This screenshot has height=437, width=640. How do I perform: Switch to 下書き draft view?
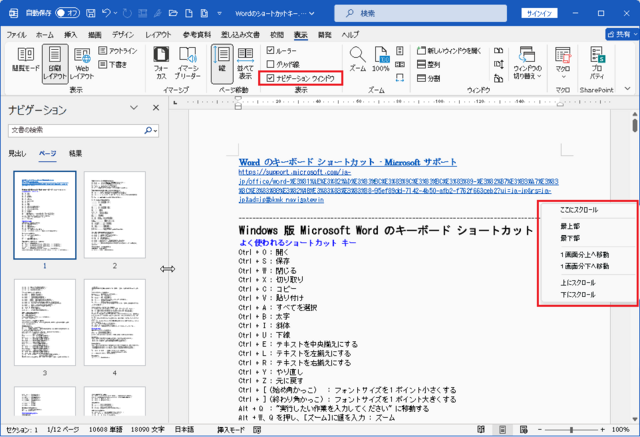tap(113, 64)
